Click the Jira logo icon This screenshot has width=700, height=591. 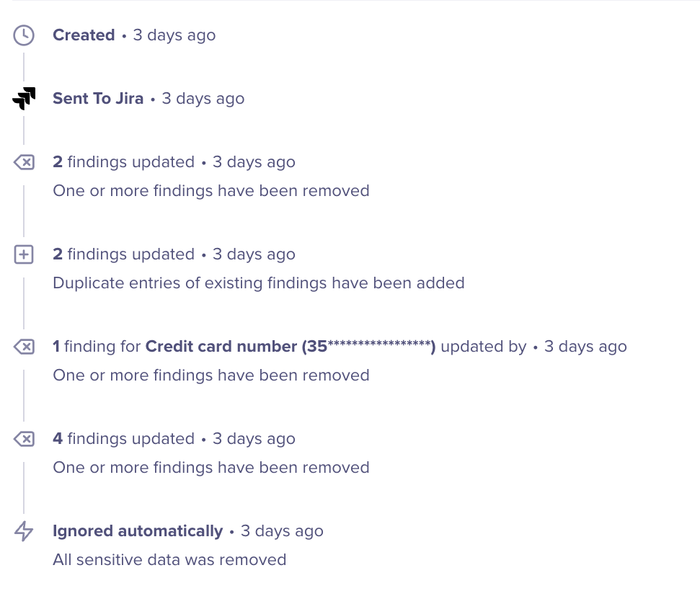tap(24, 99)
